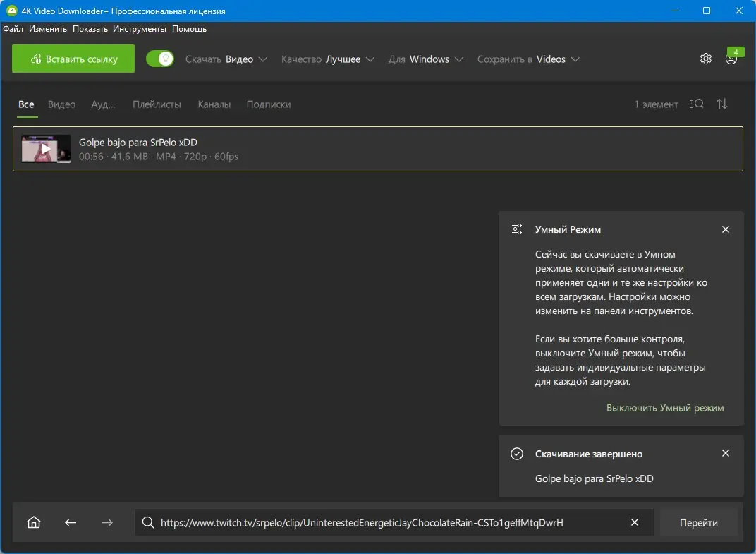Click the 1 элемент counter text
Screen dimensions: 756x554
(656, 104)
